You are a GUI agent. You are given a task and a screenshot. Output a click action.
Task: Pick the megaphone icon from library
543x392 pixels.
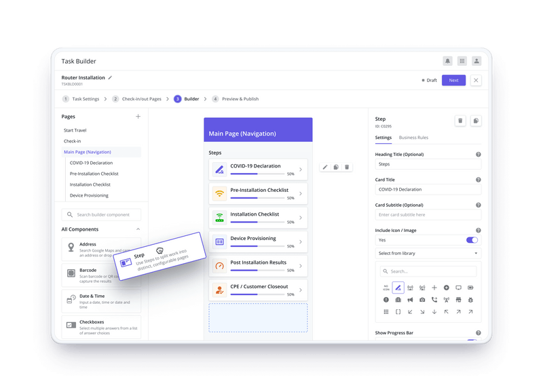point(410,300)
